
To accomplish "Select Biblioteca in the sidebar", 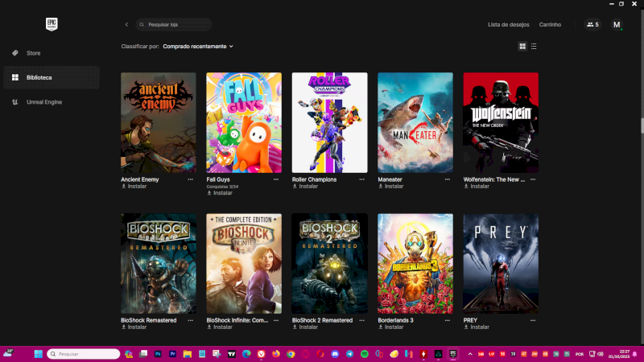I will coord(39,77).
